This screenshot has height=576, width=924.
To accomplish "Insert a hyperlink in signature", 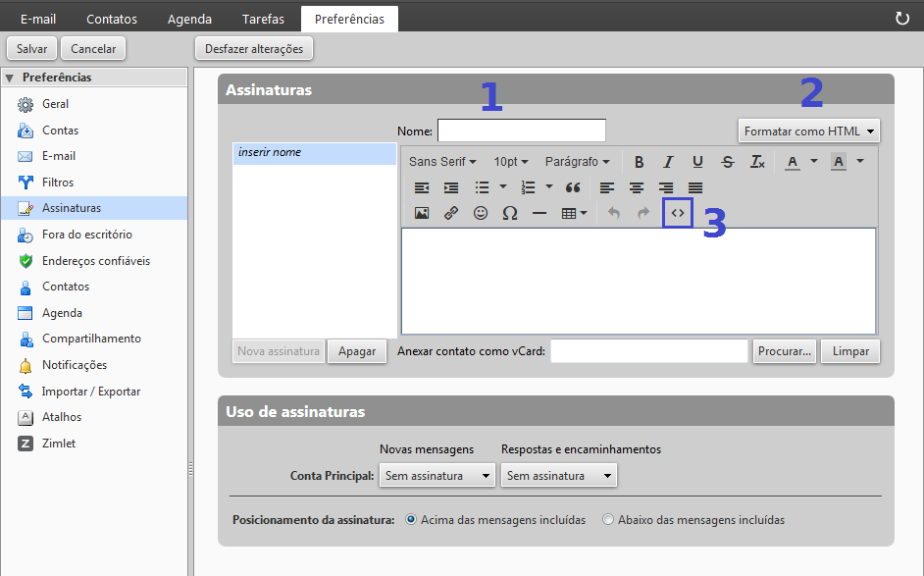I will tap(451, 213).
